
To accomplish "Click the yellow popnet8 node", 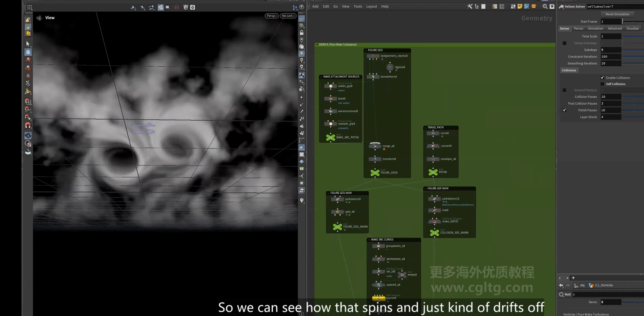I will pyautogui.click(x=379, y=298).
